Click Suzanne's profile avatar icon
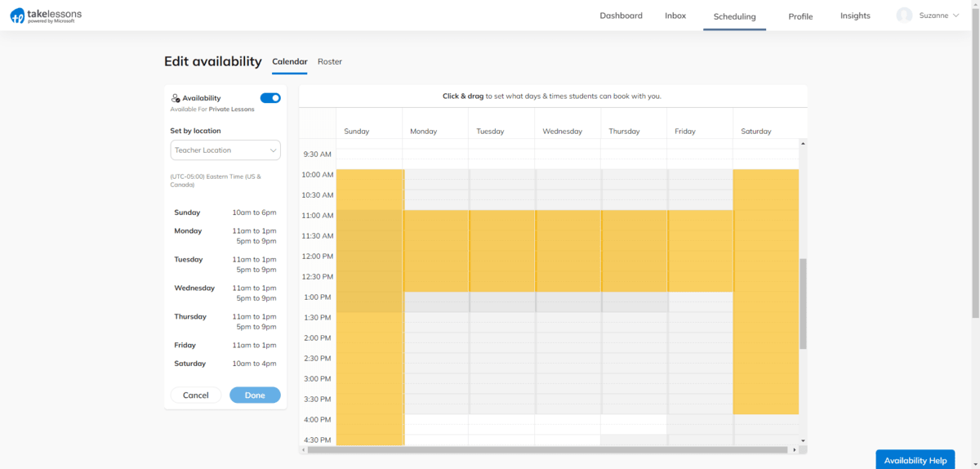The image size is (980, 469). tap(904, 16)
